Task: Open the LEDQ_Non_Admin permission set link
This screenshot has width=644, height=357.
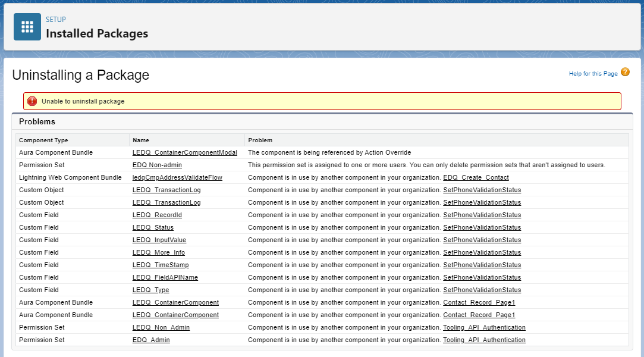Action: coord(161,327)
